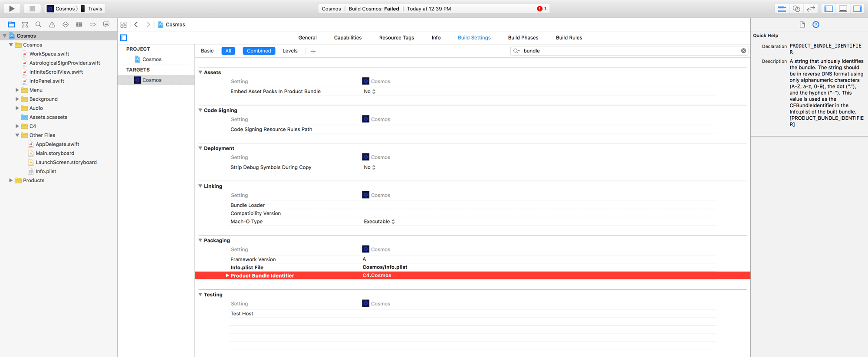Open the Find navigator
This screenshot has width=868, height=357.
(x=38, y=25)
